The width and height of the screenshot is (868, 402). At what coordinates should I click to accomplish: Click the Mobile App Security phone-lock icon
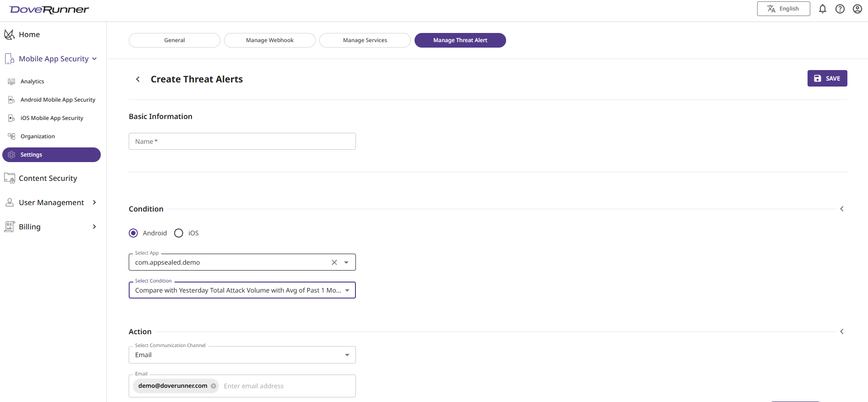click(9, 59)
